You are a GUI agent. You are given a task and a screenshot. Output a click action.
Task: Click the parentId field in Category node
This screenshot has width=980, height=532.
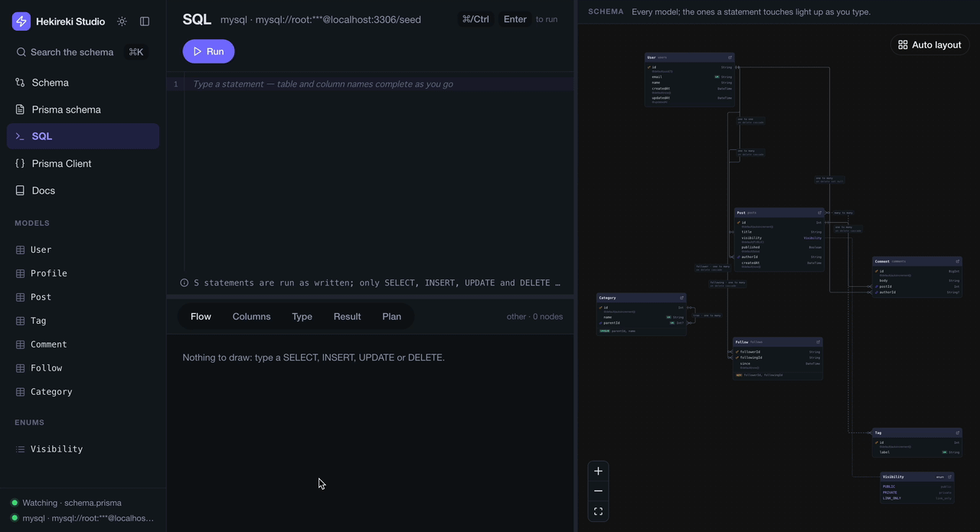pyautogui.click(x=642, y=323)
